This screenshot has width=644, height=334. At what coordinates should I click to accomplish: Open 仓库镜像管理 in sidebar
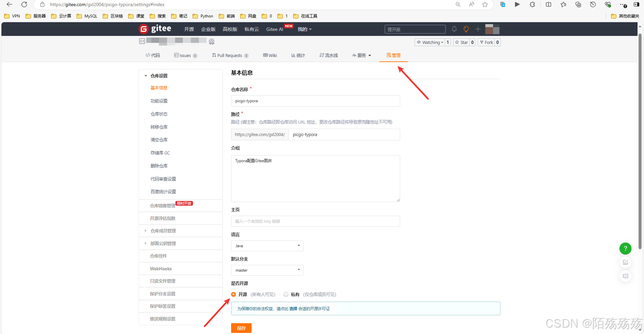[163, 206]
